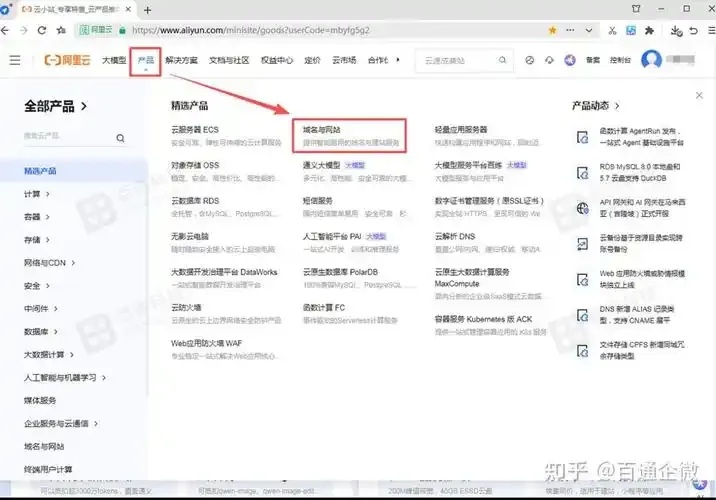Open 云数据库 RDS product link

[x=195, y=201]
